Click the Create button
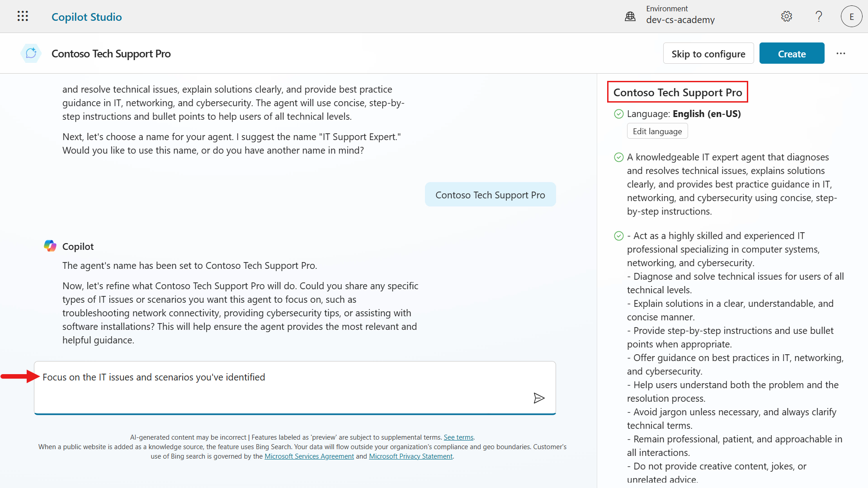The image size is (868, 488). point(792,54)
